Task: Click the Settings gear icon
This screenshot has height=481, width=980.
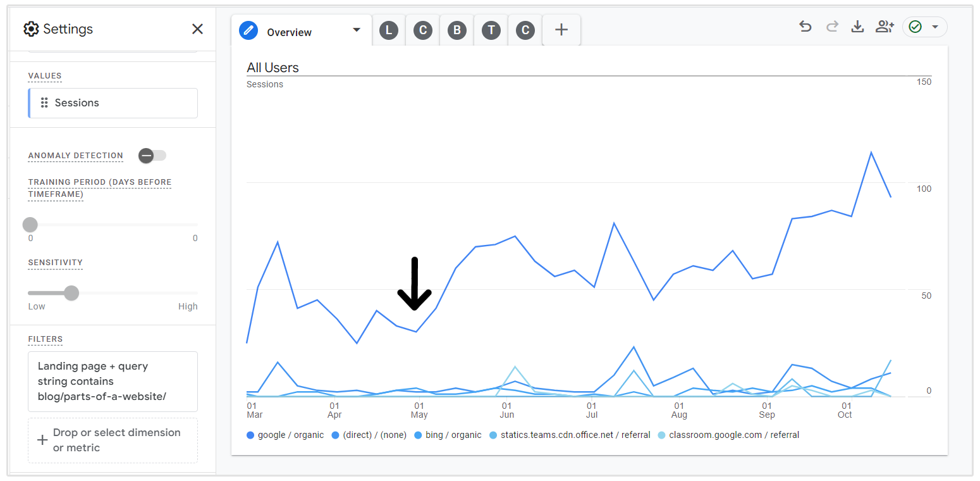Action: [x=31, y=29]
